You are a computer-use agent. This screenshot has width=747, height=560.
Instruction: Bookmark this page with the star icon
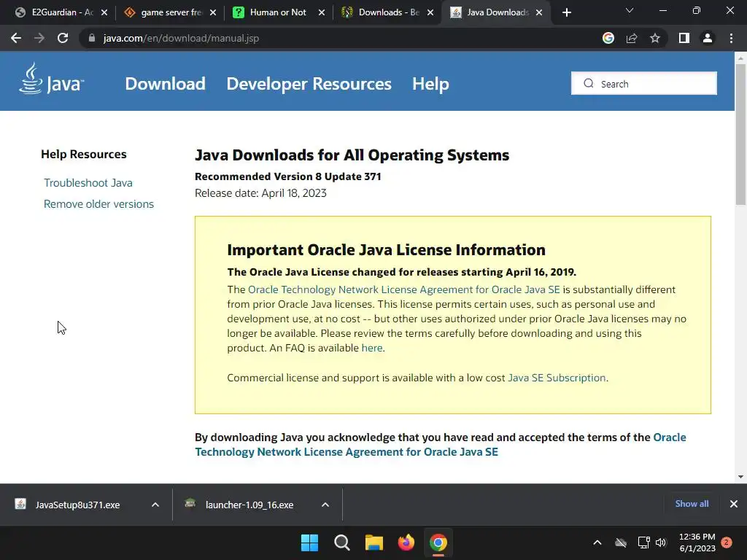pos(655,38)
